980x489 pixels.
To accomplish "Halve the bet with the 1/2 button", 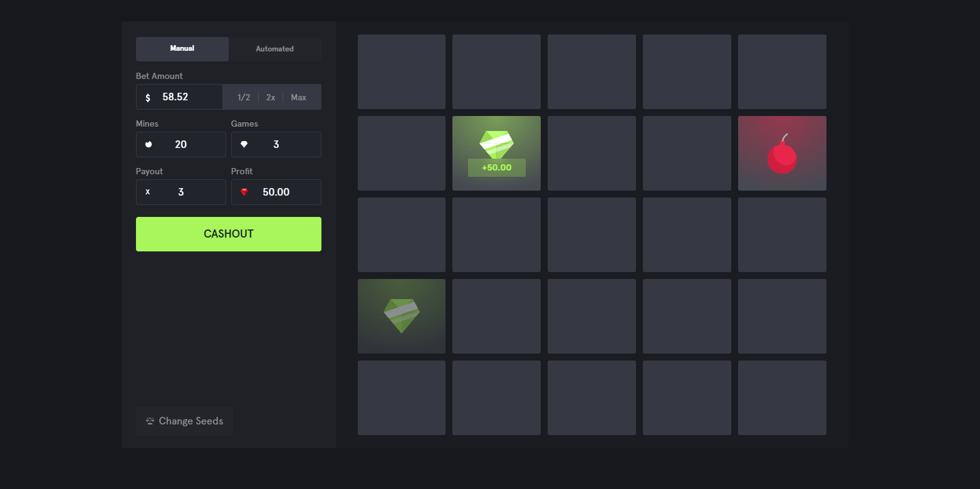I will coord(244,97).
